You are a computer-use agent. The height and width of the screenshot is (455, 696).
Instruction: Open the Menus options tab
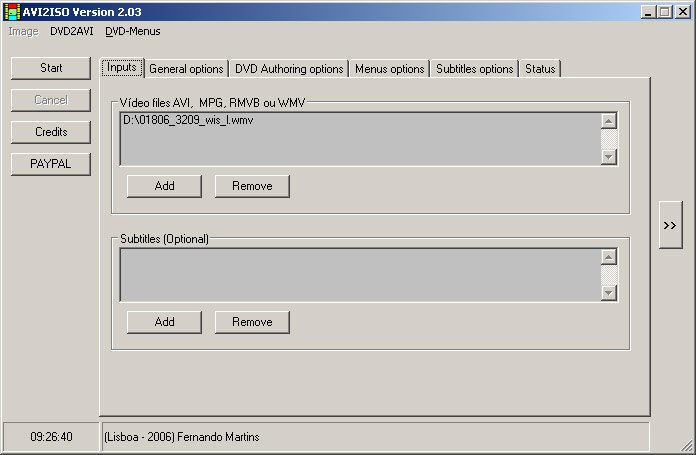(389, 69)
